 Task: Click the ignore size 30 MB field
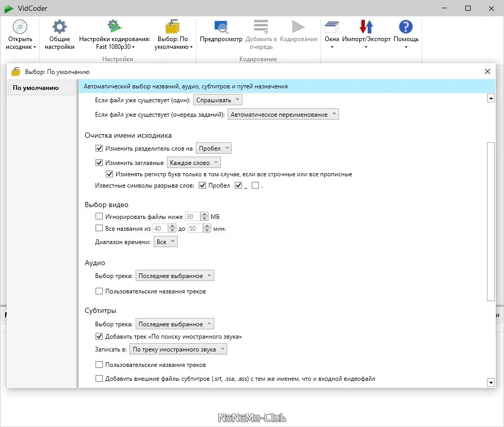click(x=193, y=216)
